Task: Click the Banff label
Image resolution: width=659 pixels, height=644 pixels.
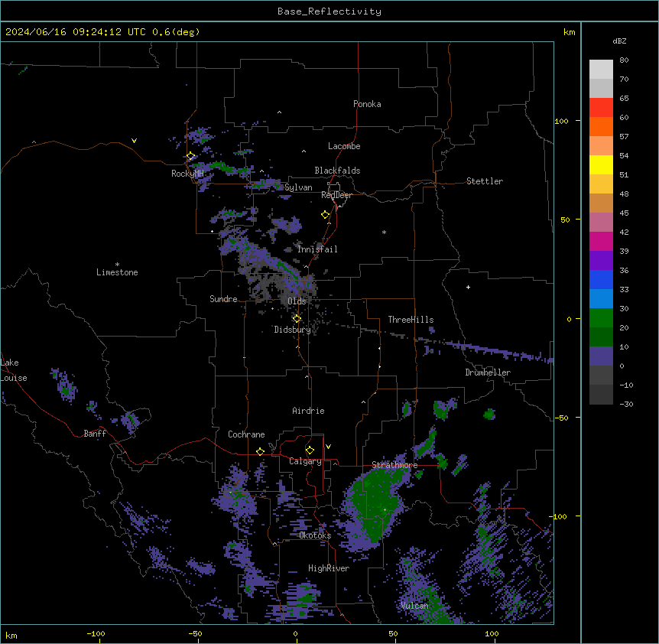Action: [x=95, y=434]
